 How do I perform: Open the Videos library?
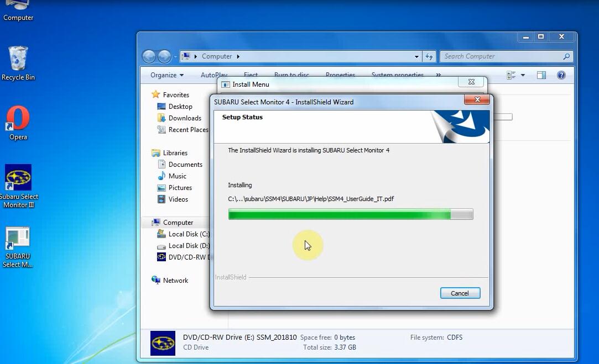(x=178, y=199)
